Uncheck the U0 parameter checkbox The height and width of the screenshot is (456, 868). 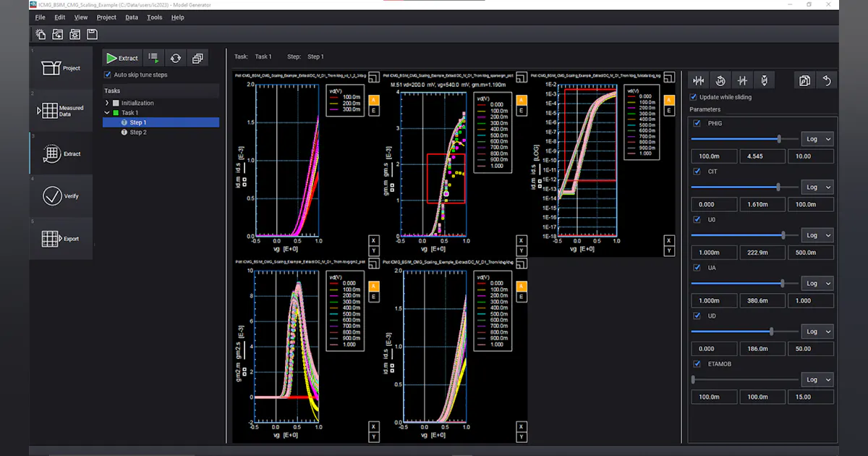[x=697, y=219]
